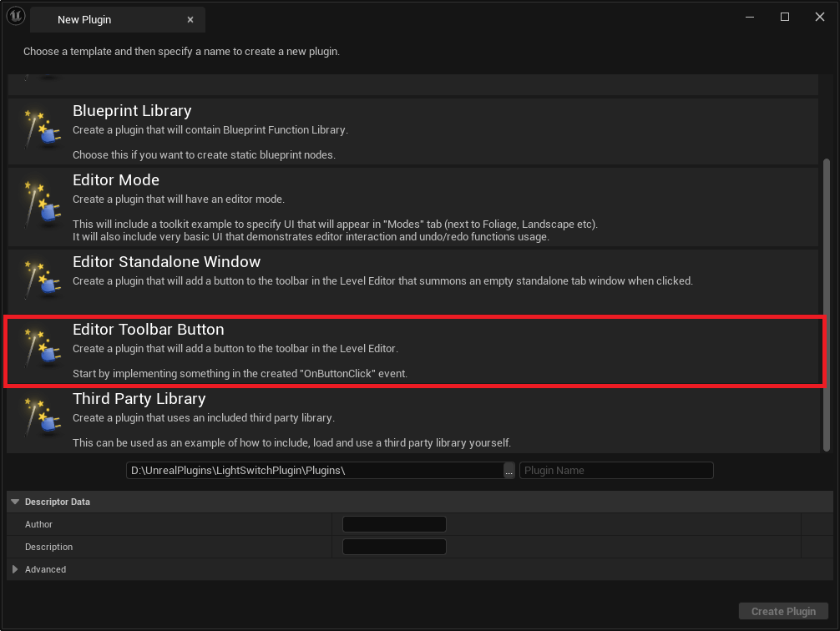This screenshot has height=631, width=840.
Task: Click the Blueprint Library plugin template icon
Action: click(x=38, y=131)
